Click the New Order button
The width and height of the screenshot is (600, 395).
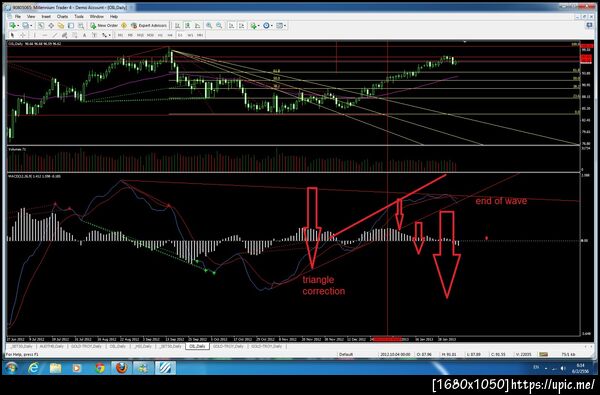coord(104,26)
